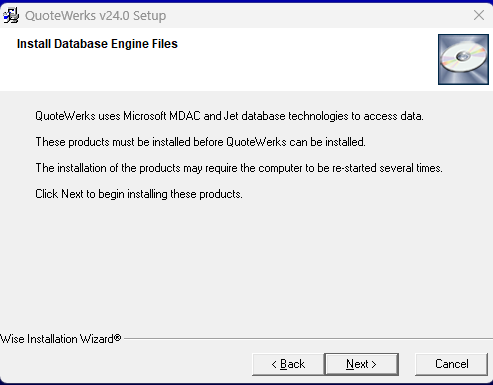This screenshot has height=385, width=493.
Task: Click the CD disc installer image
Action: [463, 59]
